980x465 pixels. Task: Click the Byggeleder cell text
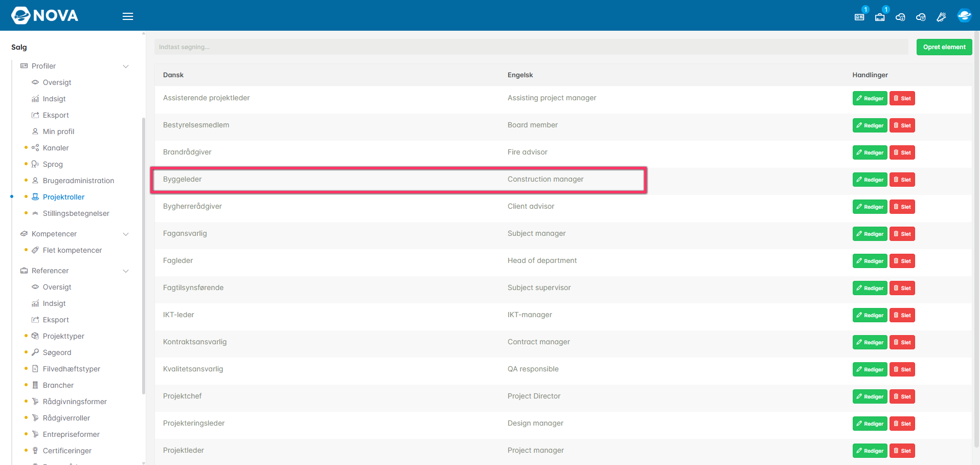tap(183, 179)
